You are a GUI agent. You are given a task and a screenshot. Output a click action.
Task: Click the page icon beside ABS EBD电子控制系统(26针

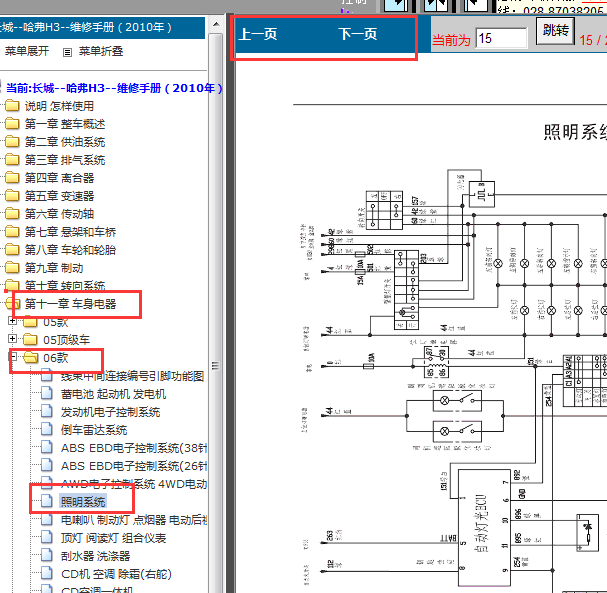point(47,466)
